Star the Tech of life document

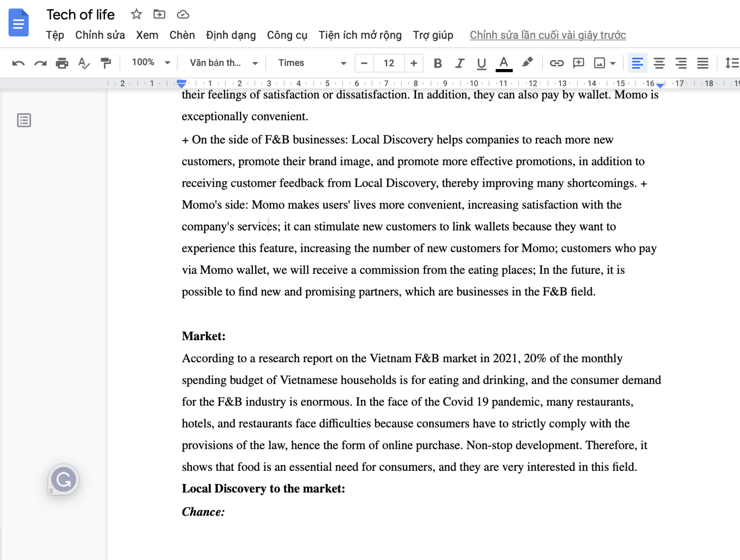136,14
